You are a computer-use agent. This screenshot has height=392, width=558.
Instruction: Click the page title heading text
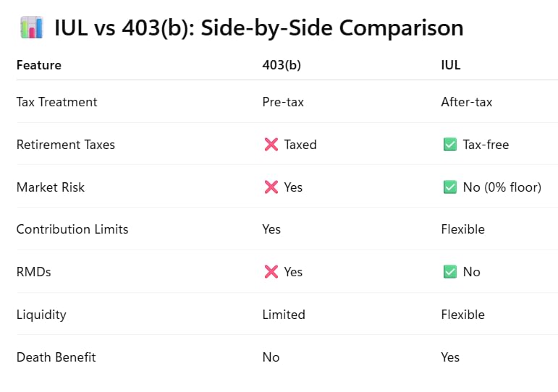click(258, 27)
